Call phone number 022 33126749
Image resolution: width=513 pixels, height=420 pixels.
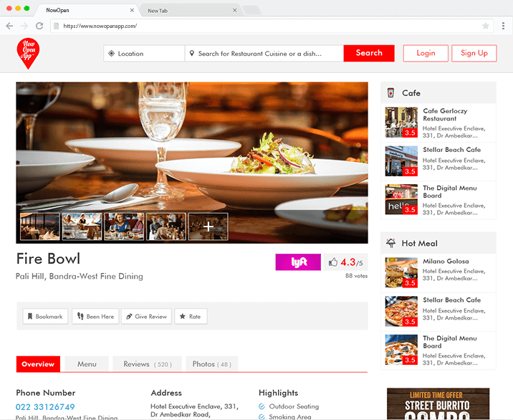(45, 407)
